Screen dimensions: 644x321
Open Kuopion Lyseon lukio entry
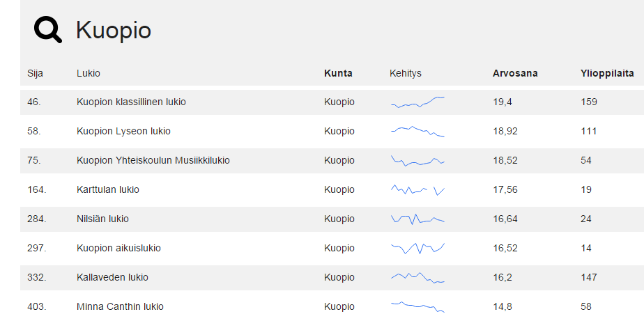[x=123, y=131]
